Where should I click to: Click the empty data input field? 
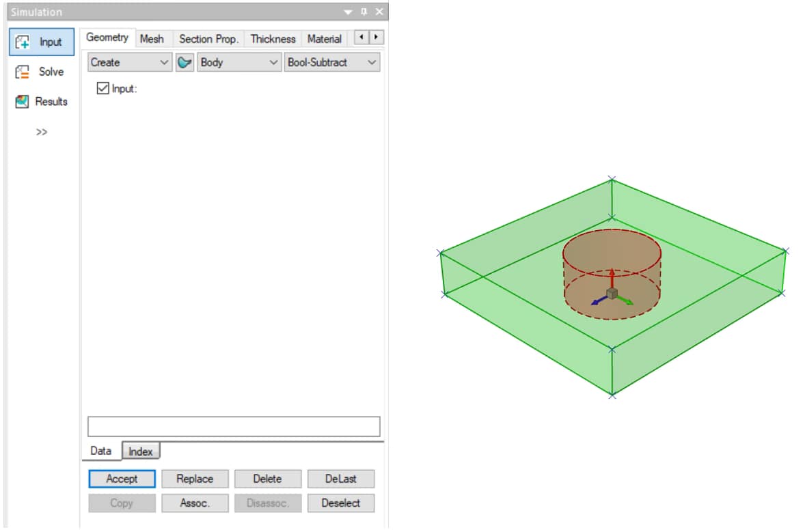point(234,426)
